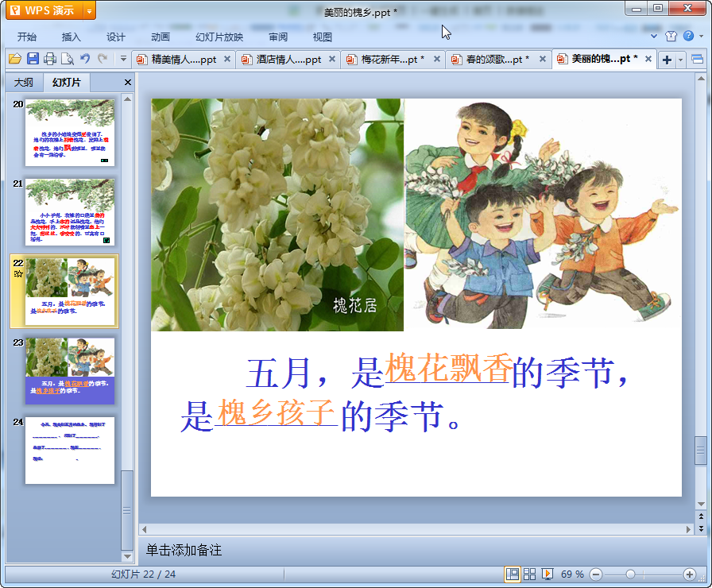Image resolution: width=712 pixels, height=588 pixels.
Task: Open the 插入 menu tab
Action: pyautogui.click(x=71, y=37)
